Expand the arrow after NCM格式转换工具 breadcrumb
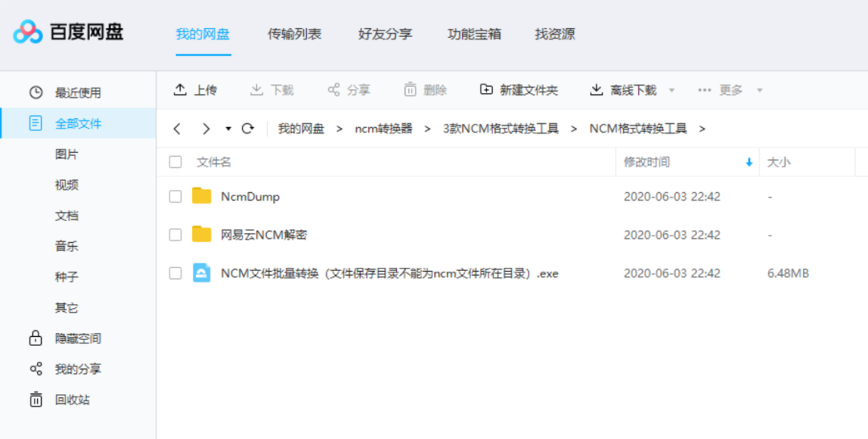Image resolution: width=868 pixels, height=439 pixels. click(702, 129)
